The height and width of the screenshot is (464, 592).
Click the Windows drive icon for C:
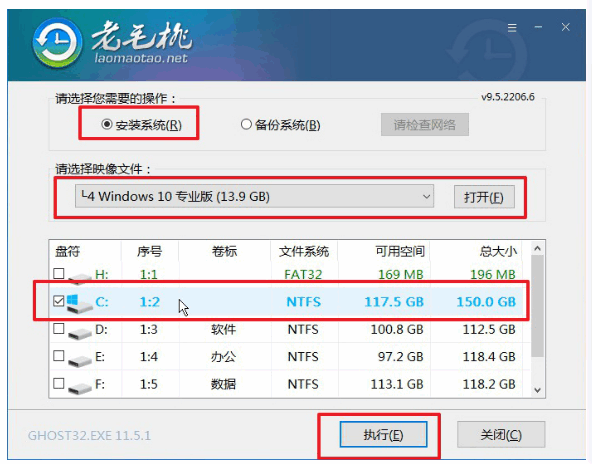tap(80, 304)
